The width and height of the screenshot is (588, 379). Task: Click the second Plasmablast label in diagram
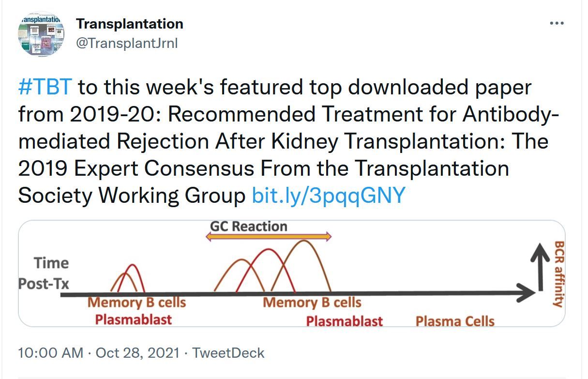point(345,321)
